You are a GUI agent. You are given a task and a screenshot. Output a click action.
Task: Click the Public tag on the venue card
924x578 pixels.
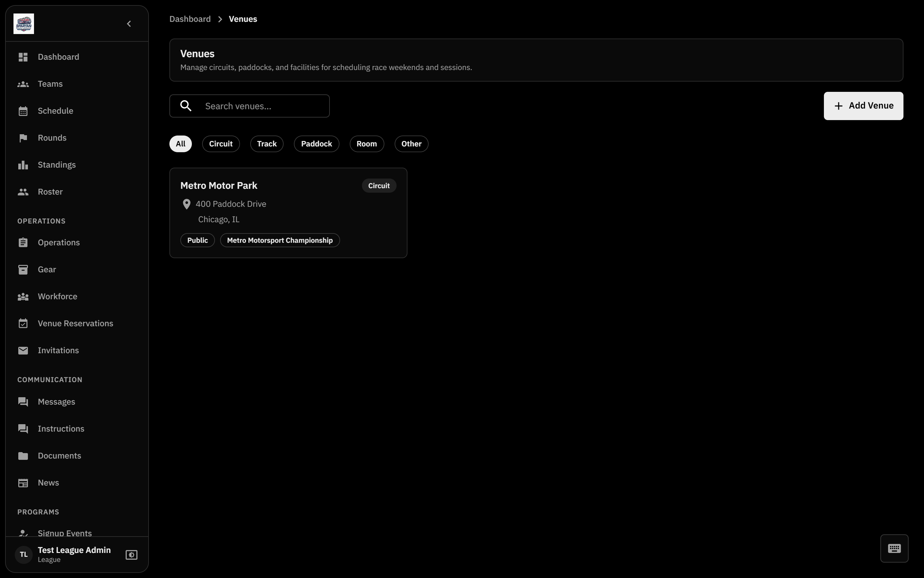(x=197, y=241)
